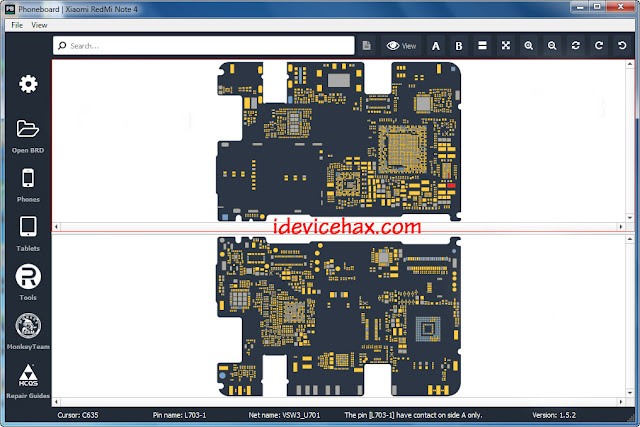Click the document icon beside the search box

pos(367,46)
